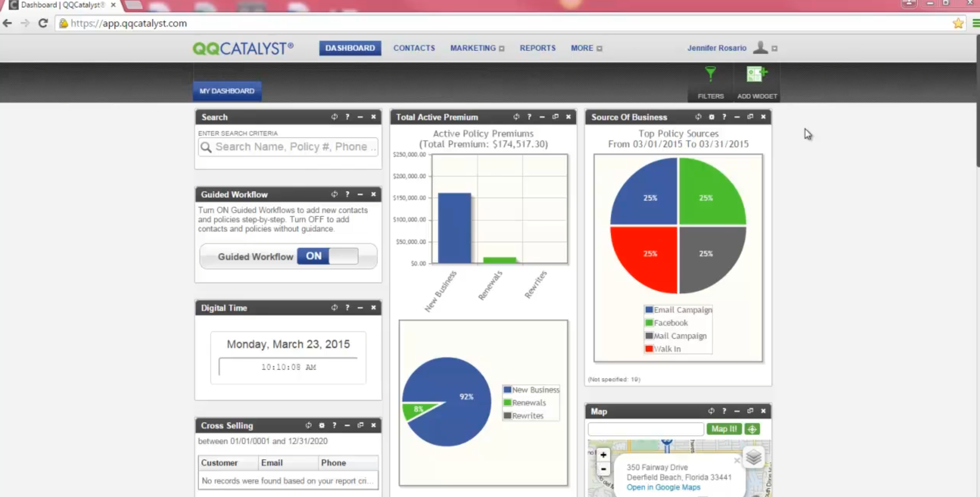Pop out the Map widget
This screenshot has width=980, height=497.
(x=750, y=411)
